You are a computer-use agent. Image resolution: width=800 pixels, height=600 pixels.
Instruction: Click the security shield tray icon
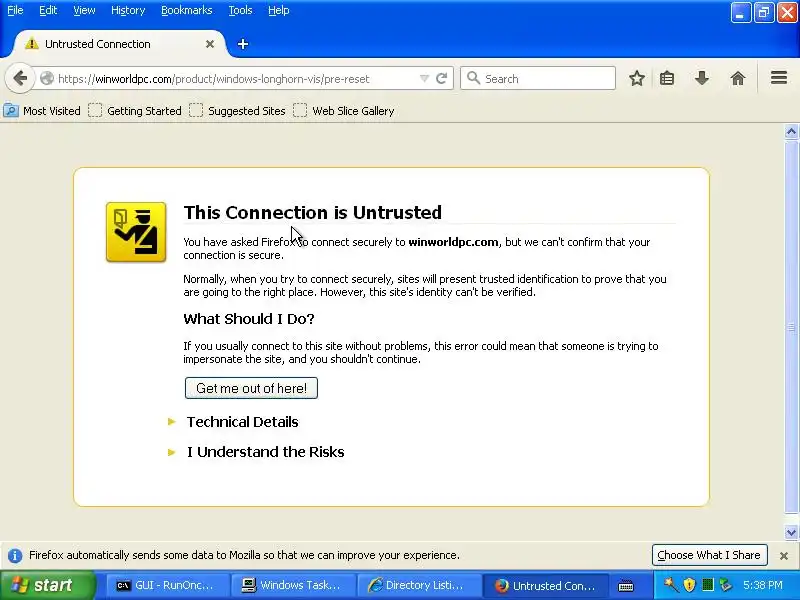(x=689, y=585)
